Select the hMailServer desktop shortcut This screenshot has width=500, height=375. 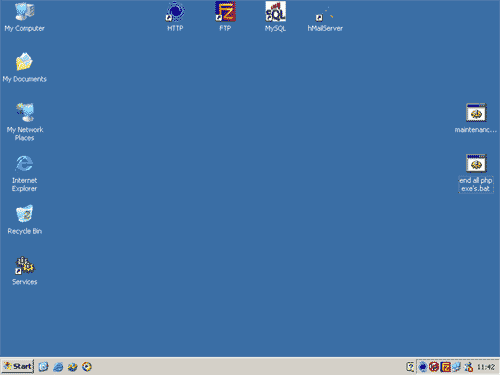[x=325, y=14]
